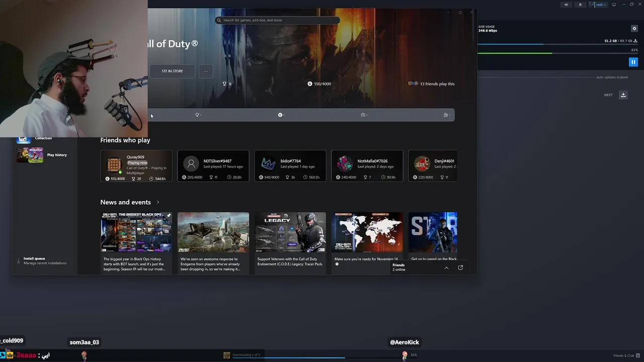The image size is (644, 362).
Task: Open bk8o#7784 friend card
Action: [290, 166]
